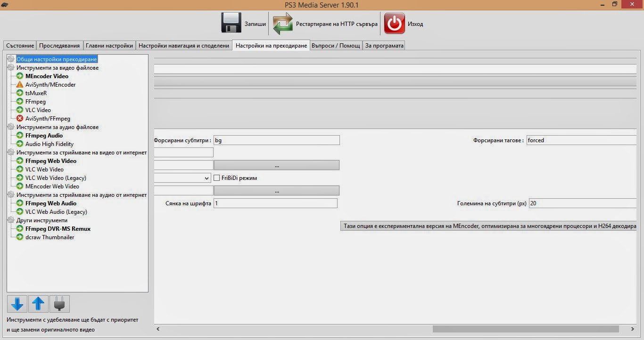Select AviSynth/MEncoder in the tree
Viewport: 644px width, 340px height.
click(50, 85)
